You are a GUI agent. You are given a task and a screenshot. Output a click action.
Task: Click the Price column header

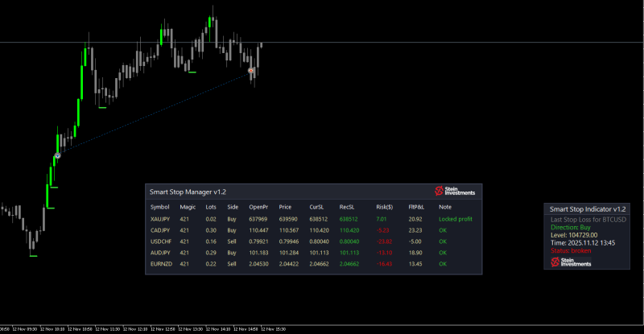pyautogui.click(x=285, y=207)
